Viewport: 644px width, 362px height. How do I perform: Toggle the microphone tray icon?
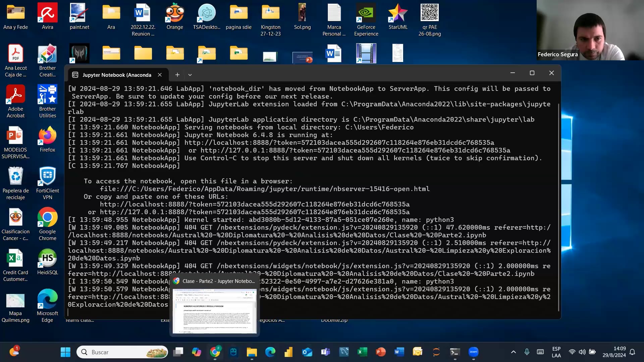pos(527,352)
